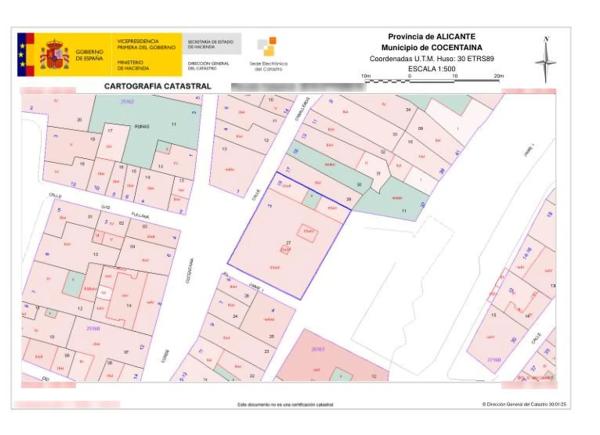
Task: Click the footer disclaimer text under map
Action: (285, 405)
